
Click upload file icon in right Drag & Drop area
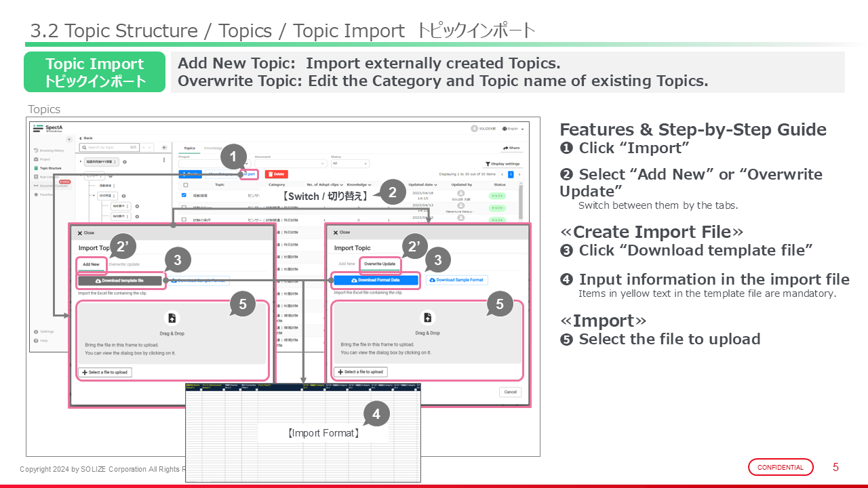click(x=427, y=317)
